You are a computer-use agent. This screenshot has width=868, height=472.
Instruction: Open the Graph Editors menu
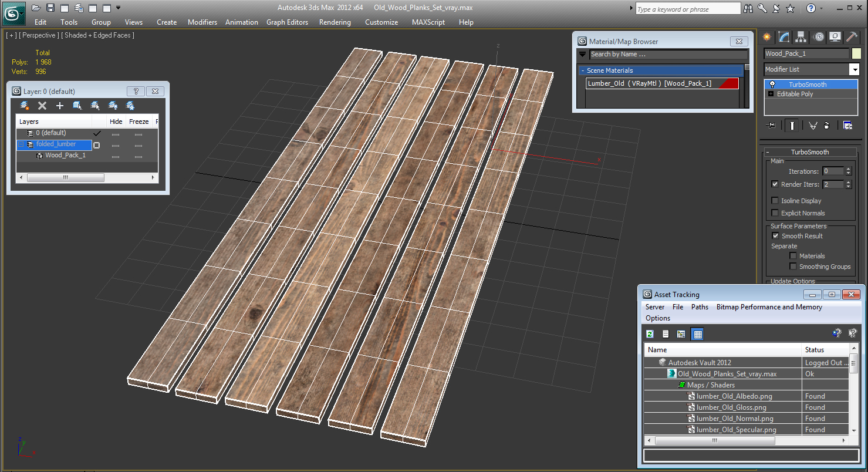(287, 22)
